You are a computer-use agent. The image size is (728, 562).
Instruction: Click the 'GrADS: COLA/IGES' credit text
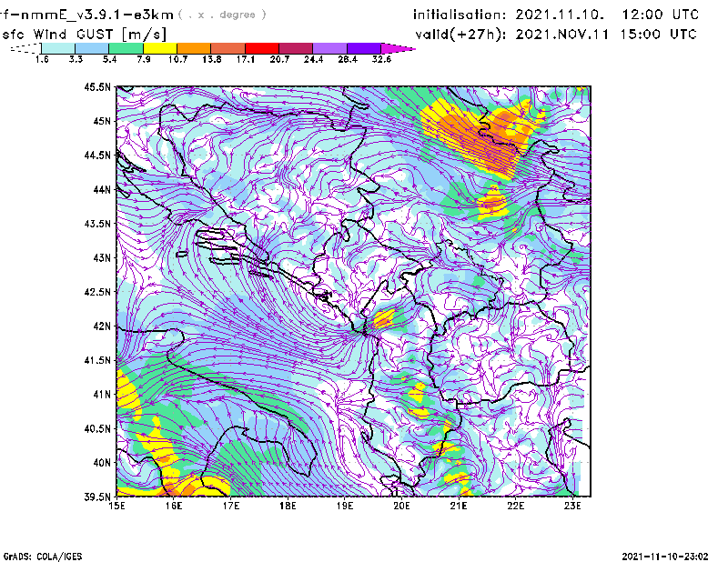point(43,557)
